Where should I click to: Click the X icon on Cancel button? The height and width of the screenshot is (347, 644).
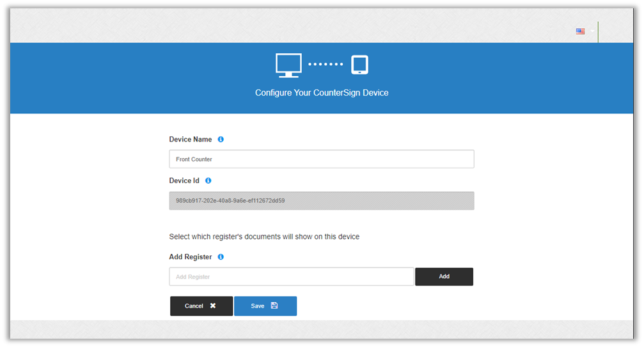213,306
